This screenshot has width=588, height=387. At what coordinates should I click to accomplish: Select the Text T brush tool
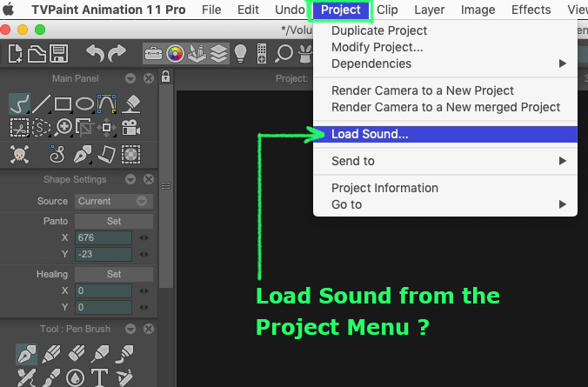[99, 377]
